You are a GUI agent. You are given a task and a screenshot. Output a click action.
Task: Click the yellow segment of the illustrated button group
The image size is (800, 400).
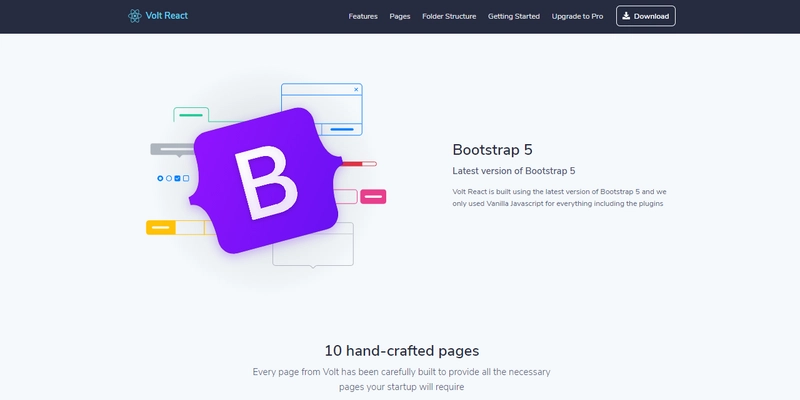161,228
